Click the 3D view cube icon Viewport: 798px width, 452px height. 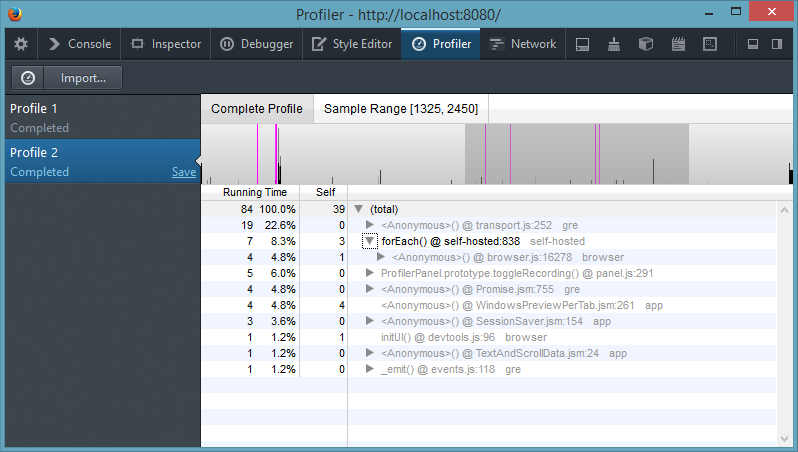(x=646, y=44)
